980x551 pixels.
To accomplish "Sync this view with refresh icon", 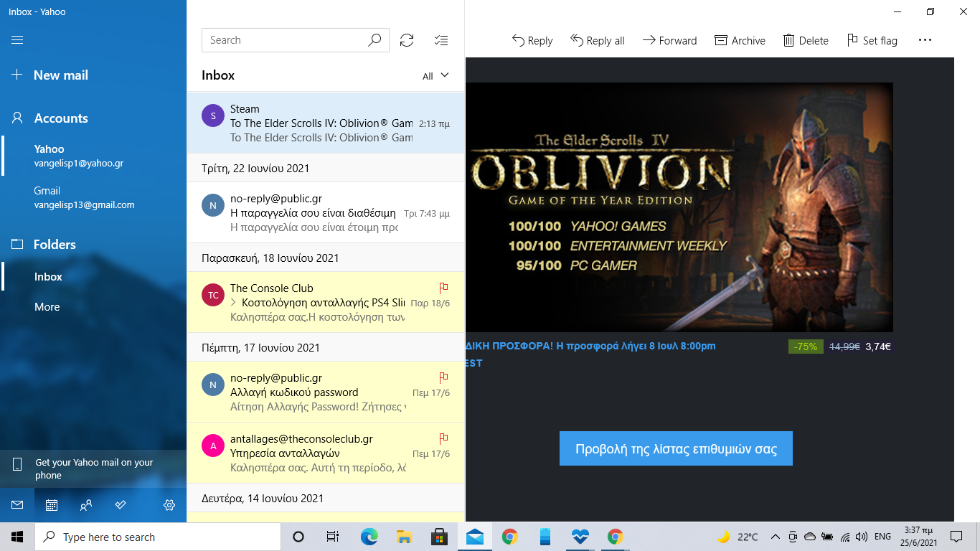I will [407, 40].
